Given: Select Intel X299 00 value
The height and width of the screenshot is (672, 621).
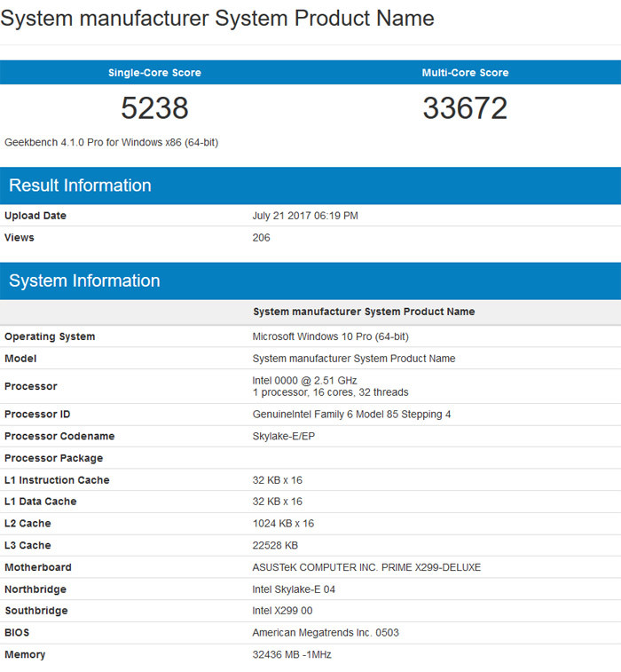Looking at the screenshot, I should click(x=282, y=610).
